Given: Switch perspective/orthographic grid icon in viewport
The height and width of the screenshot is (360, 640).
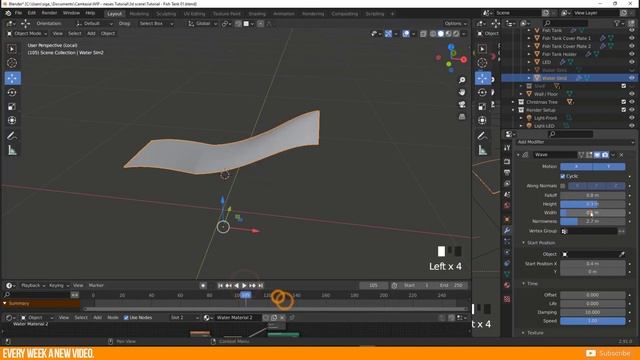Looking at the screenshot, I should 462,117.
